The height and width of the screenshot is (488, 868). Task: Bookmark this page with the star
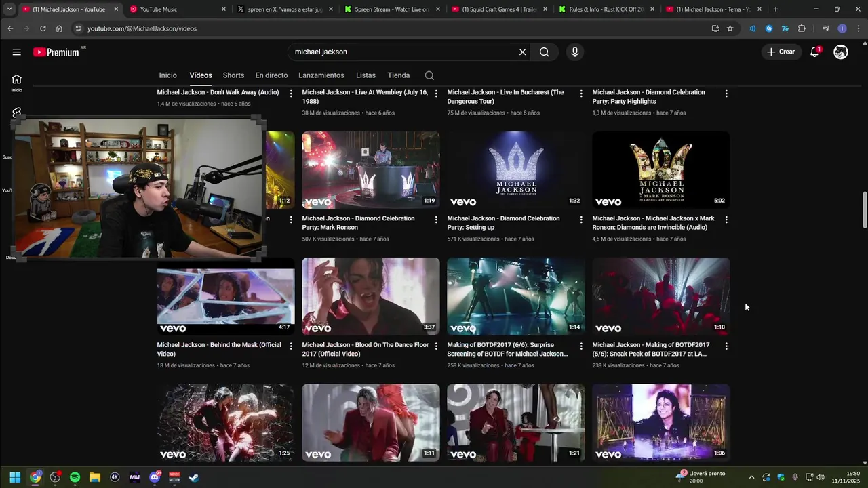(730, 28)
